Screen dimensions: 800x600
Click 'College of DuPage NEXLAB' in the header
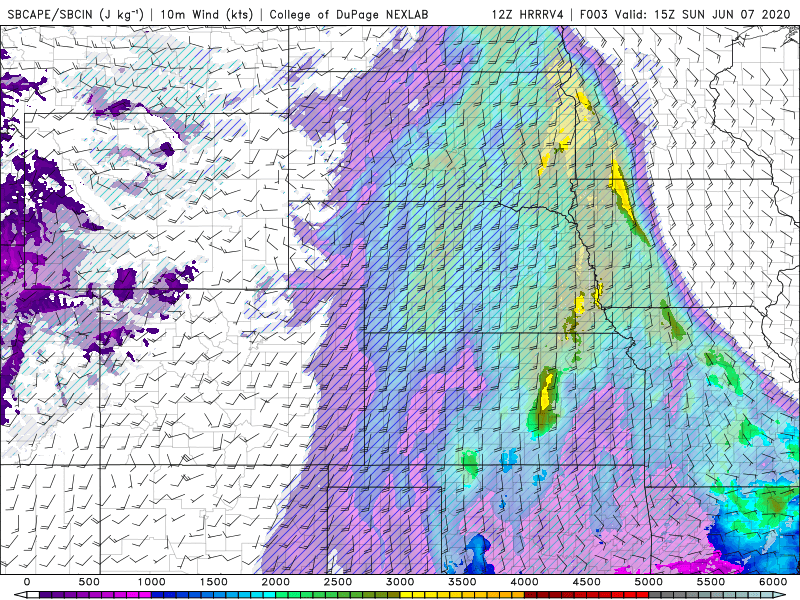click(x=349, y=14)
